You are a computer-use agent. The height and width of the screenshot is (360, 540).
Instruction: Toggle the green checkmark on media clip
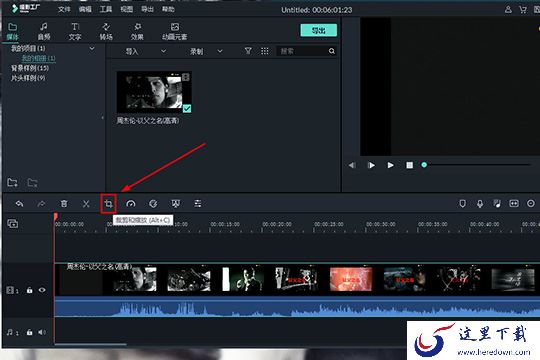[187, 109]
